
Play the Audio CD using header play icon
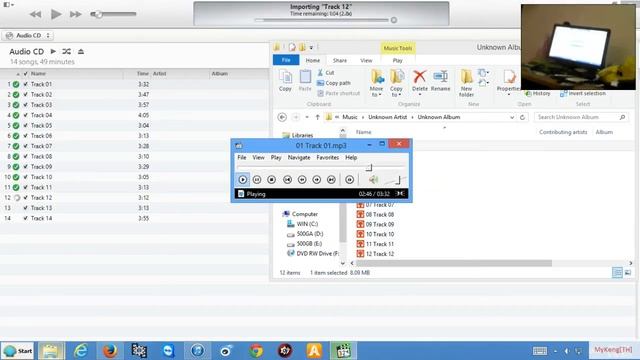coord(53,51)
